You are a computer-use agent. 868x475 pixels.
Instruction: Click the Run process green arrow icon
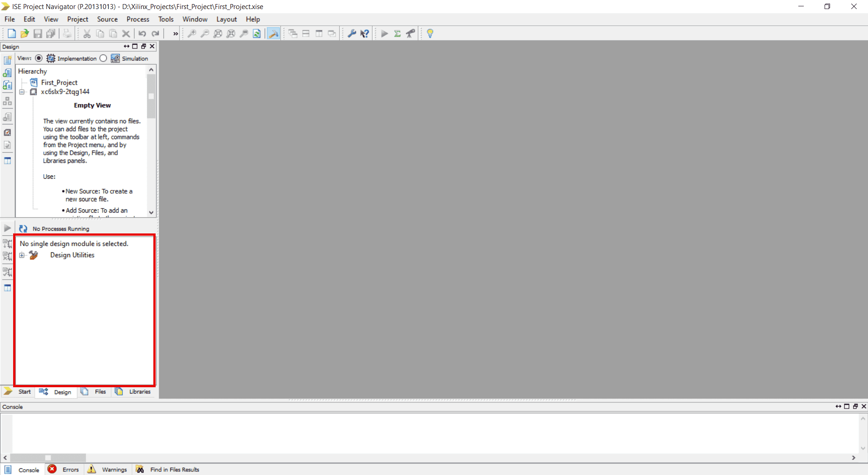384,33
